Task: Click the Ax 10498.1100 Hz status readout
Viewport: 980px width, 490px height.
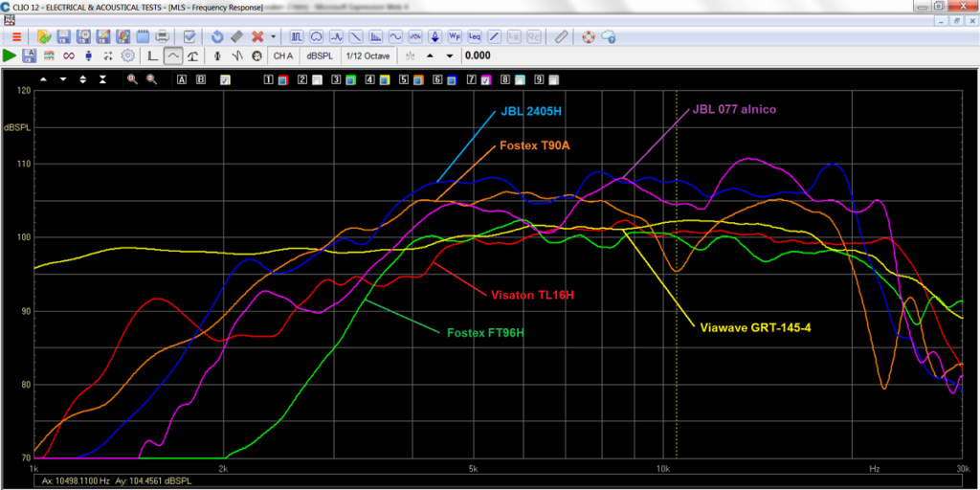Action: (77, 481)
